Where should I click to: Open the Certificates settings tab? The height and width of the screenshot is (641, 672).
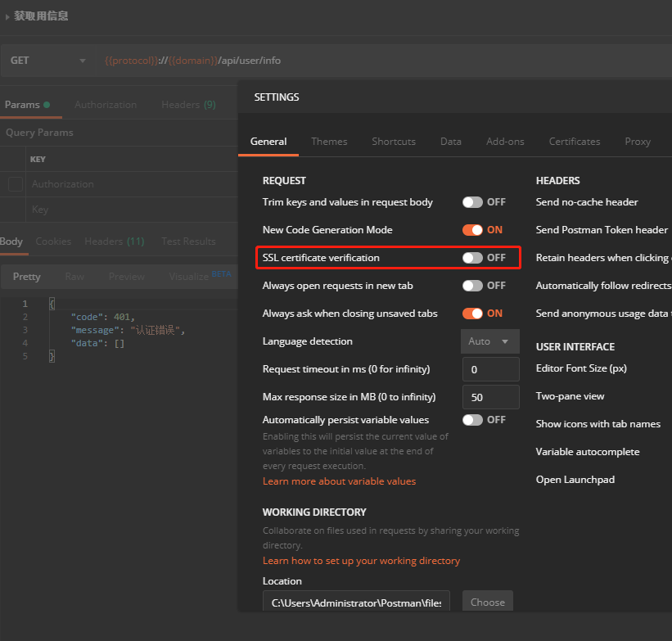tap(575, 142)
